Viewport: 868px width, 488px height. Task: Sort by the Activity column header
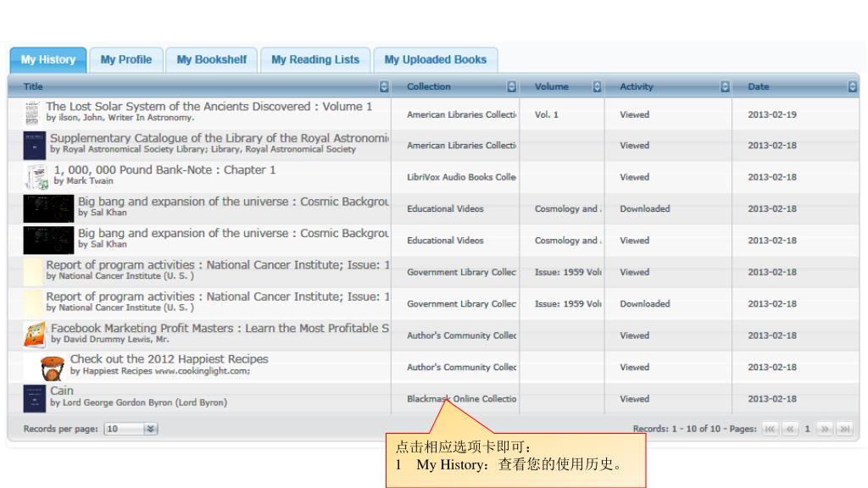637,86
